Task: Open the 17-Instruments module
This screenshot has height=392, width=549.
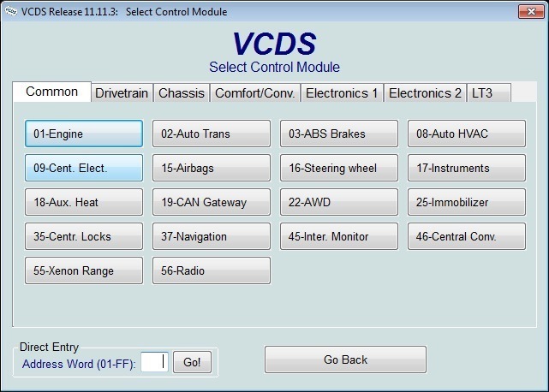Action: tap(467, 168)
